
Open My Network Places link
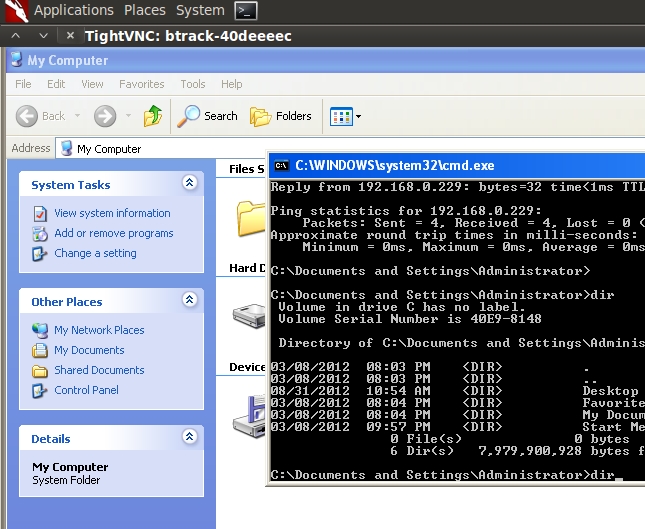point(99,330)
